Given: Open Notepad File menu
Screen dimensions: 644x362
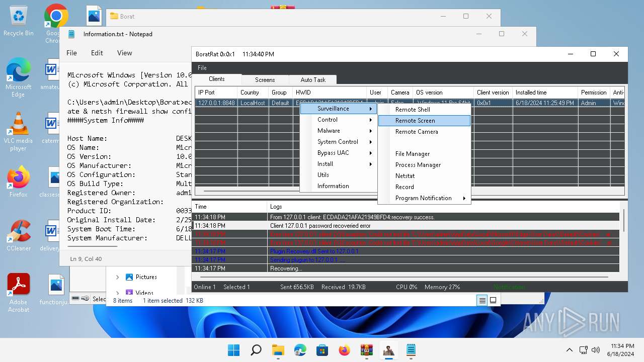Looking at the screenshot, I should (x=72, y=53).
